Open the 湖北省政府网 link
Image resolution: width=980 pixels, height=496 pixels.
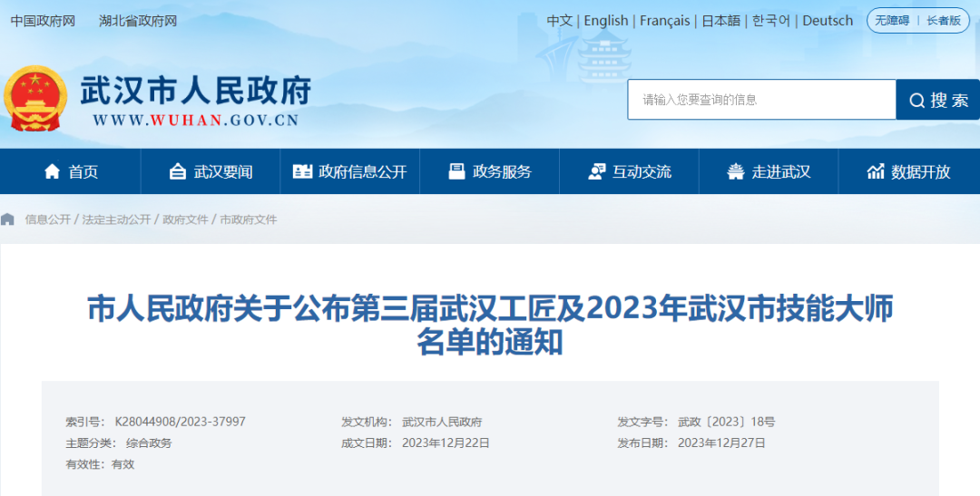coord(138,21)
